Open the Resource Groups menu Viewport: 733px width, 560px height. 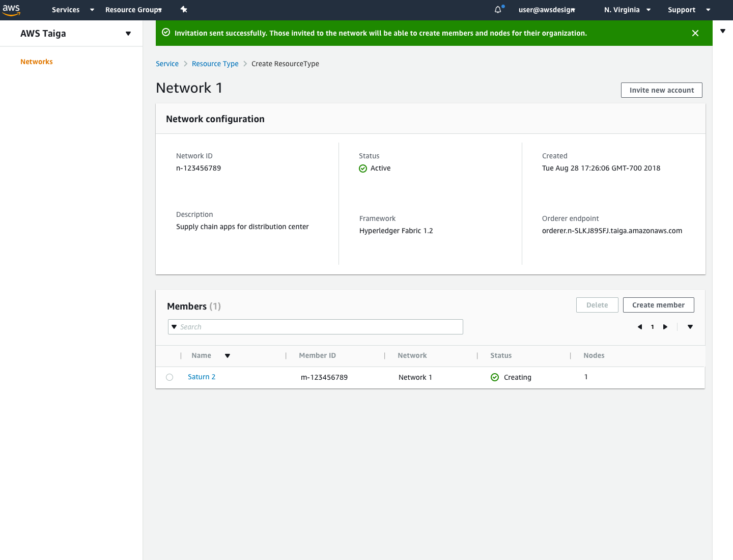(x=133, y=10)
